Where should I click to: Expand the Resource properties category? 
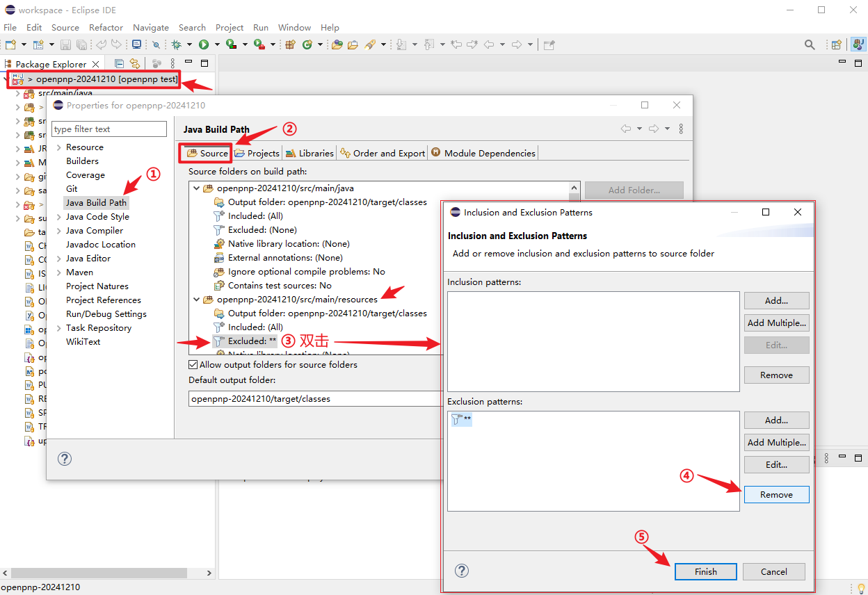tap(59, 147)
